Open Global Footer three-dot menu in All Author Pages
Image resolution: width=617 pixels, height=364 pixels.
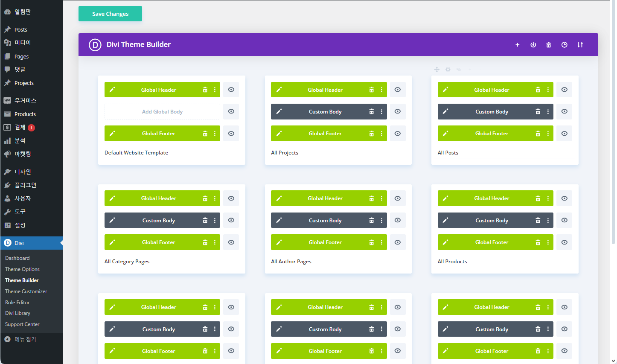point(381,242)
